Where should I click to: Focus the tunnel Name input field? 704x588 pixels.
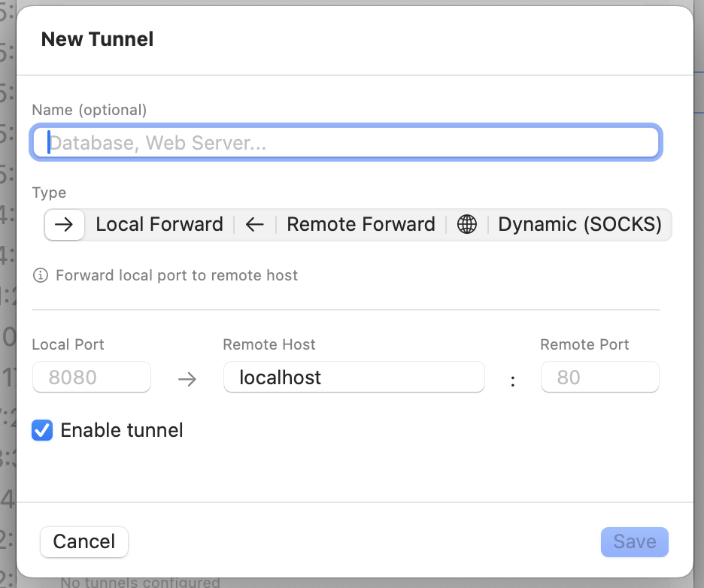(x=345, y=142)
